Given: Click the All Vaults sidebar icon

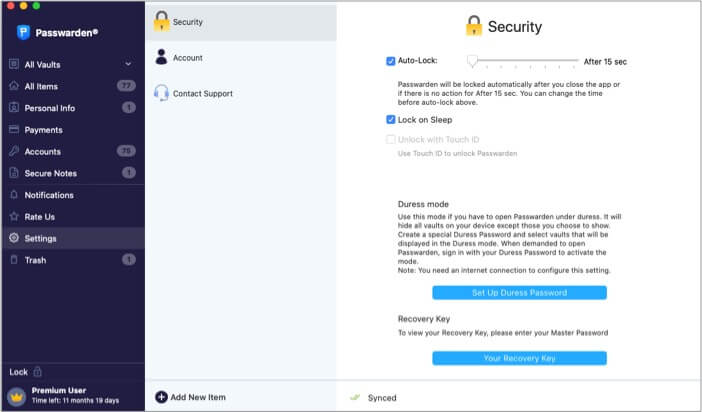Looking at the screenshot, I should click(x=14, y=64).
